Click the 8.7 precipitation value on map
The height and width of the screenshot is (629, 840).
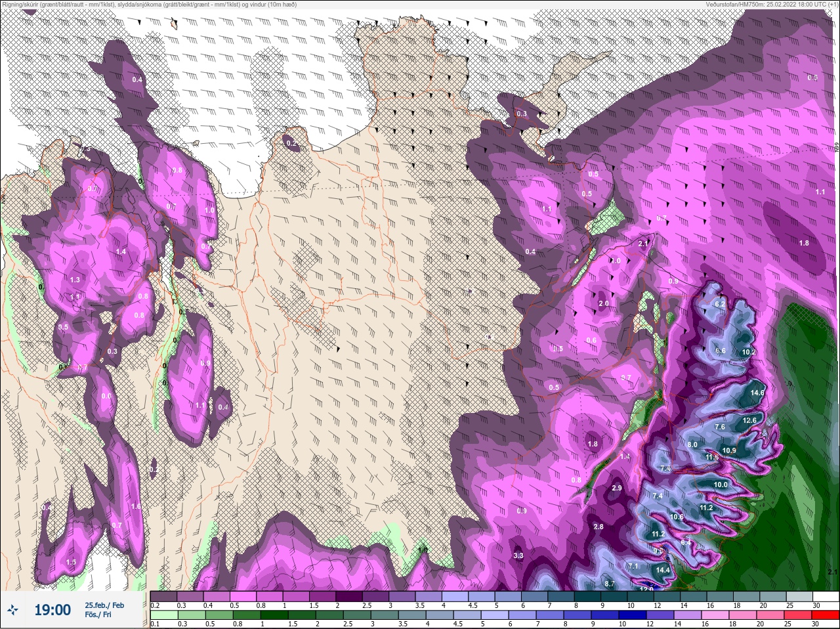610,584
